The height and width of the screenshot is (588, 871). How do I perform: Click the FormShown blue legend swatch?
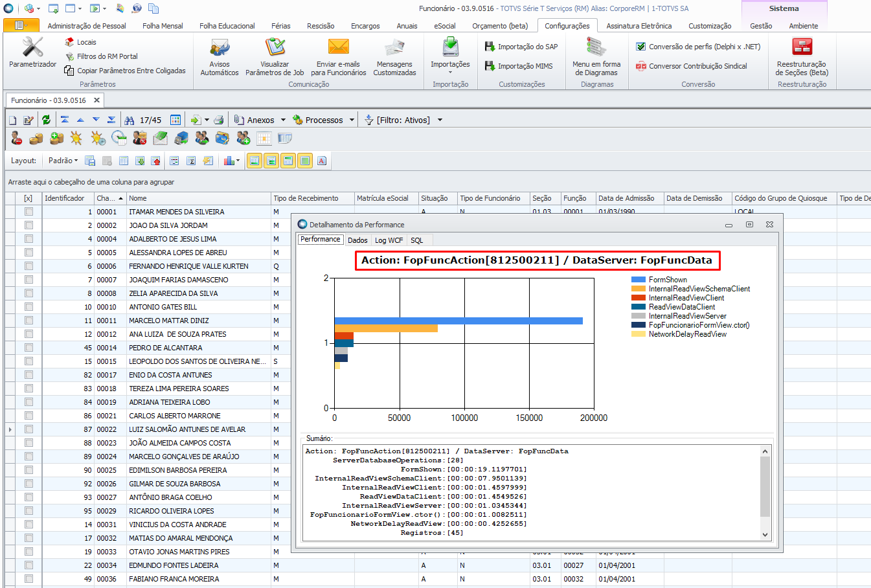(639, 280)
